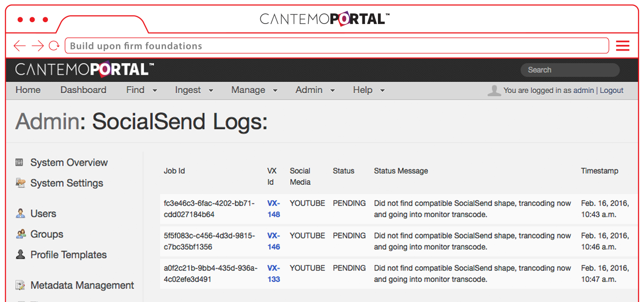This screenshot has width=644, height=302.
Task: Click timestamp 10:46 a.m.
Action: coord(605,241)
